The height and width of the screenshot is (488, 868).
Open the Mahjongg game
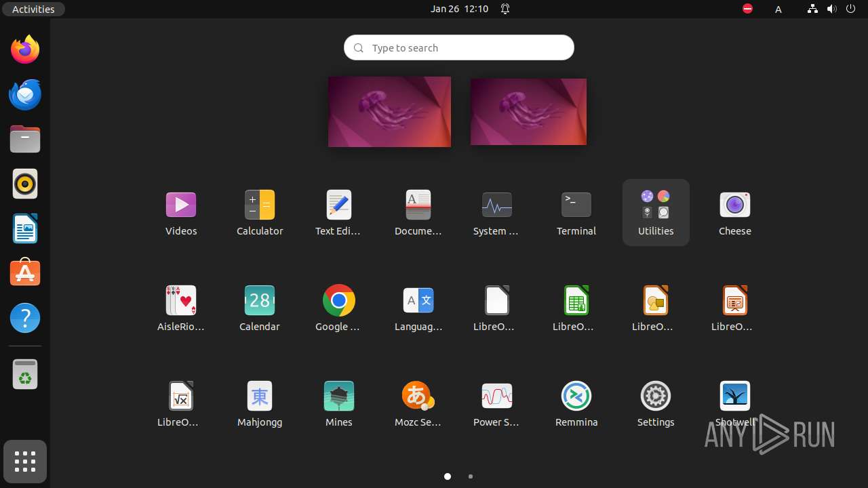point(260,403)
